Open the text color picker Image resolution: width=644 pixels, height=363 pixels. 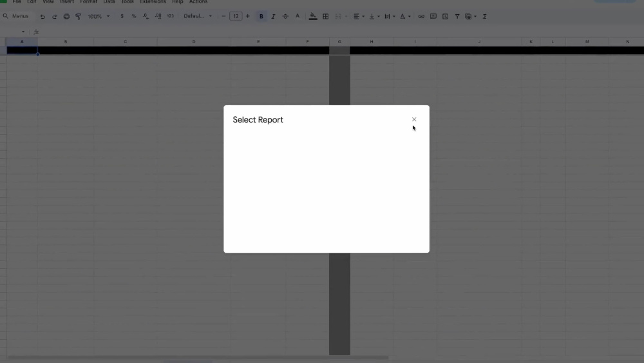(x=298, y=17)
